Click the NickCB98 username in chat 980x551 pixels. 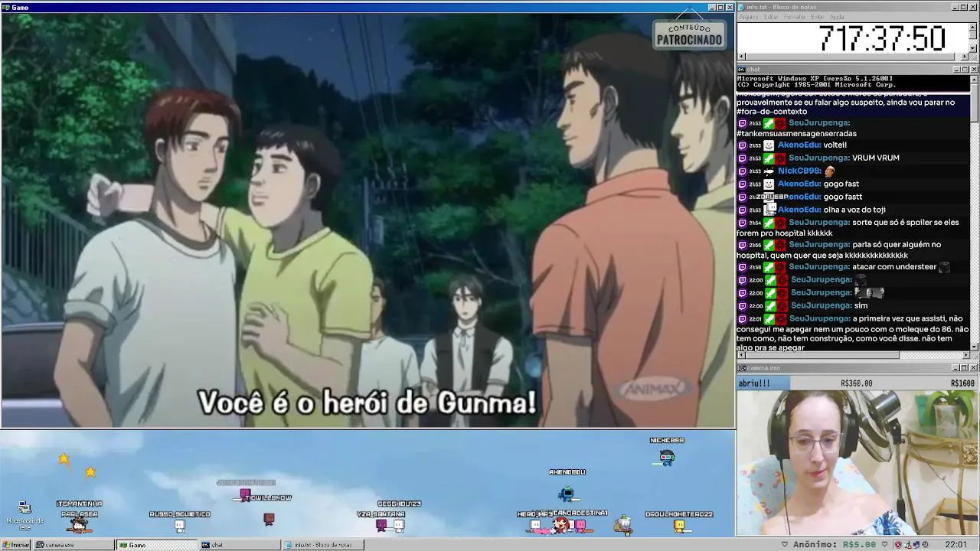point(799,171)
